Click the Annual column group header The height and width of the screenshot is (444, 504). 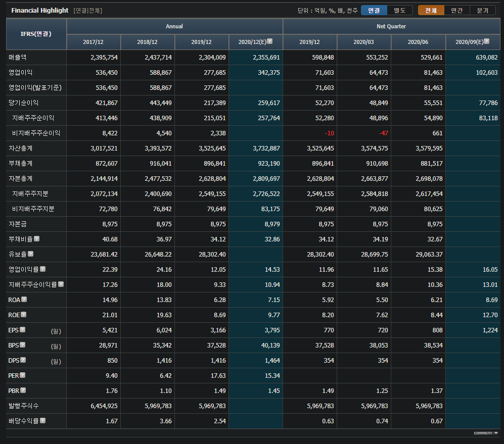click(174, 26)
